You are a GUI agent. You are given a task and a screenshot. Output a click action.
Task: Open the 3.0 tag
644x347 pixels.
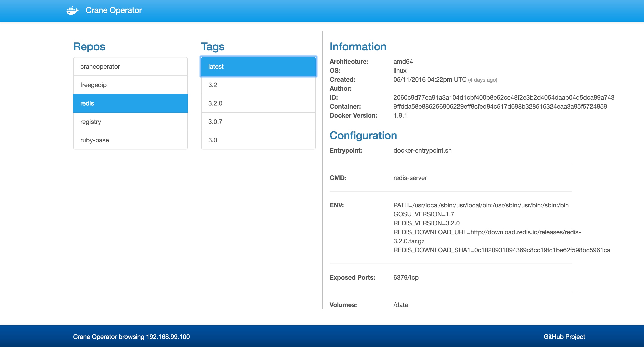coord(258,140)
